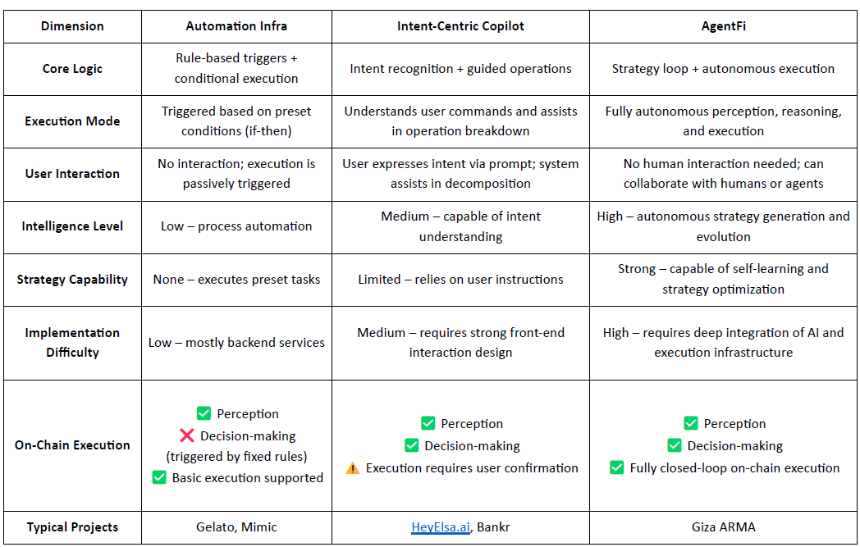The width and height of the screenshot is (860, 547).
Task: Click green check beside Copilot Decision-making
Action: click(412, 446)
